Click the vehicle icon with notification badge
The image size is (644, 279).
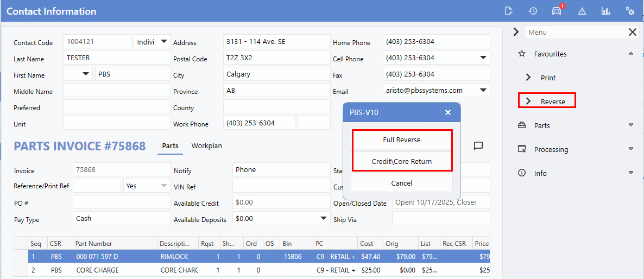point(557,11)
